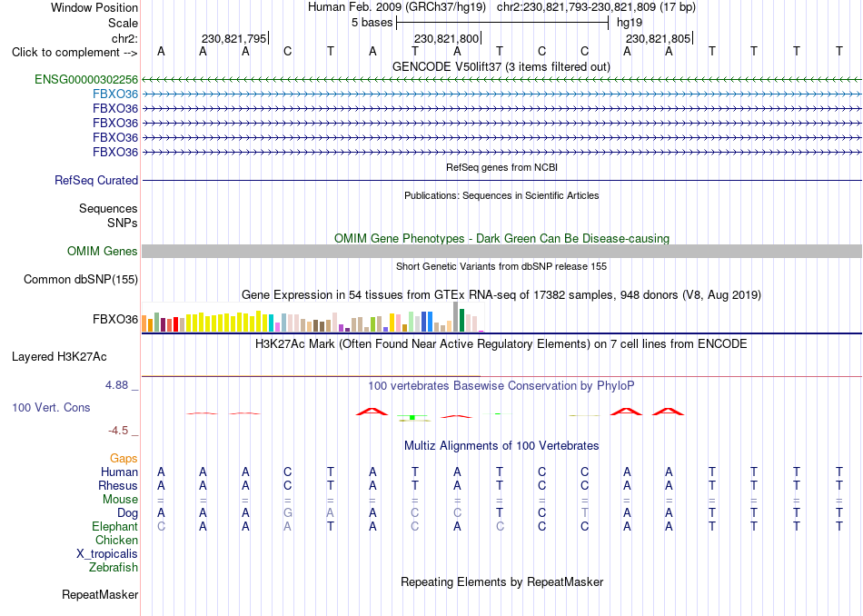Select the X_tropicalis species label

[x=107, y=554]
